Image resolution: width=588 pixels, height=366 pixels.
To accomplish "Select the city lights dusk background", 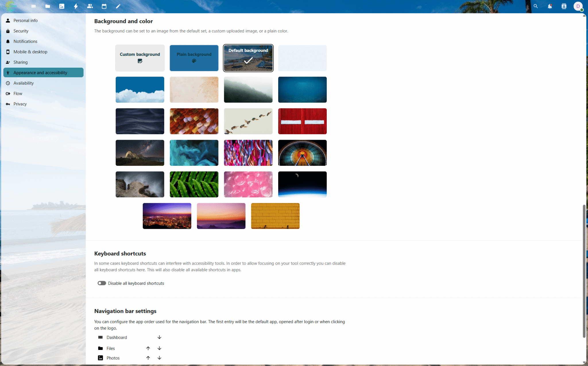I will [x=167, y=216].
